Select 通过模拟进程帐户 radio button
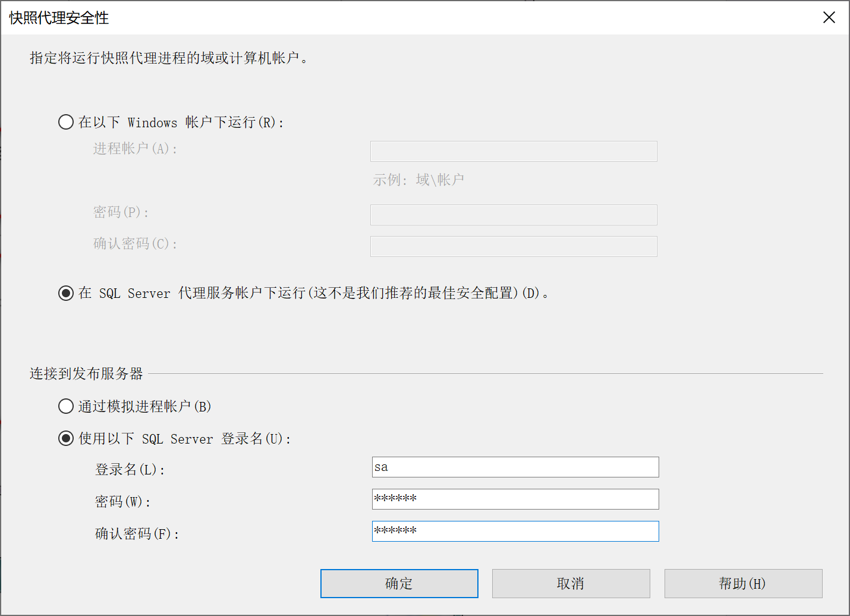850x616 pixels. 66,407
